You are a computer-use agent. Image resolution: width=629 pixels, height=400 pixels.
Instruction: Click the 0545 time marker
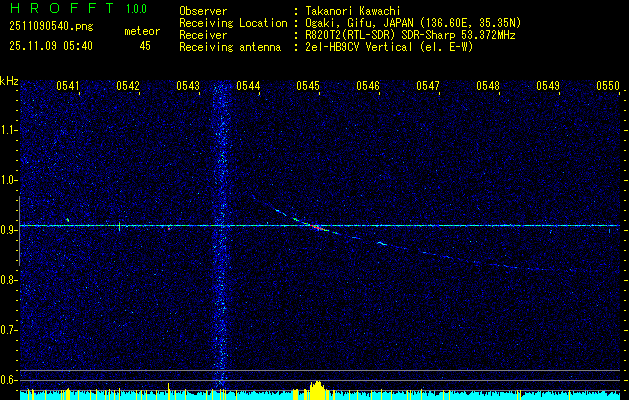pyautogui.click(x=308, y=85)
